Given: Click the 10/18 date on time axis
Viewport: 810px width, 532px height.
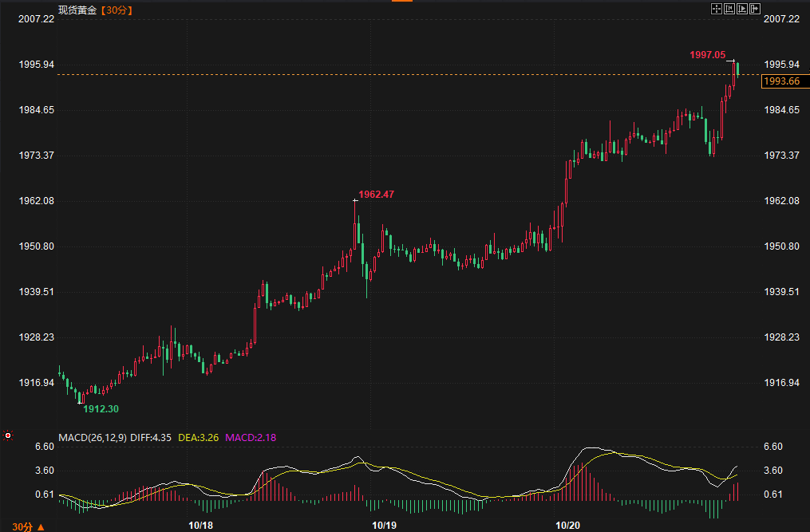Looking at the screenshot, I should point(200,526).
